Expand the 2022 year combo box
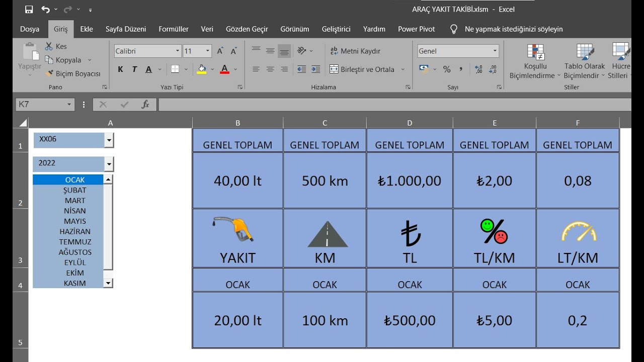Viewport: 644px width, 362px height. pyautogui.click(x=109, y=164)
